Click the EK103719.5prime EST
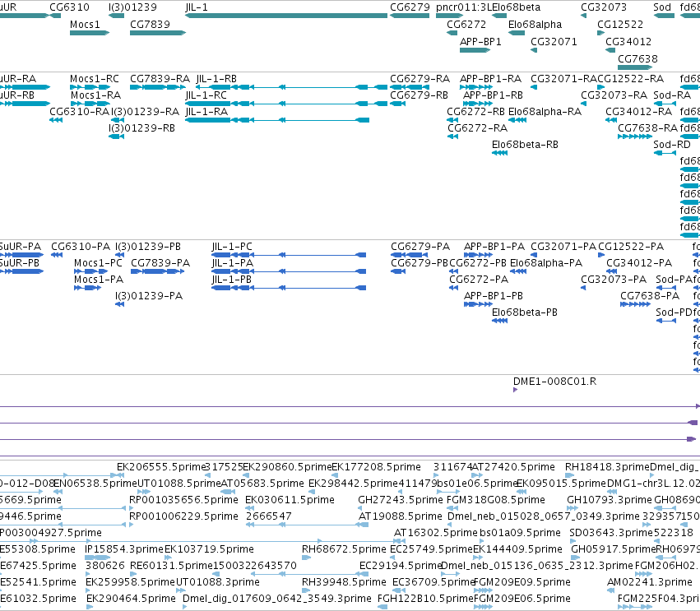700x611 pixels. pos(169,558)
